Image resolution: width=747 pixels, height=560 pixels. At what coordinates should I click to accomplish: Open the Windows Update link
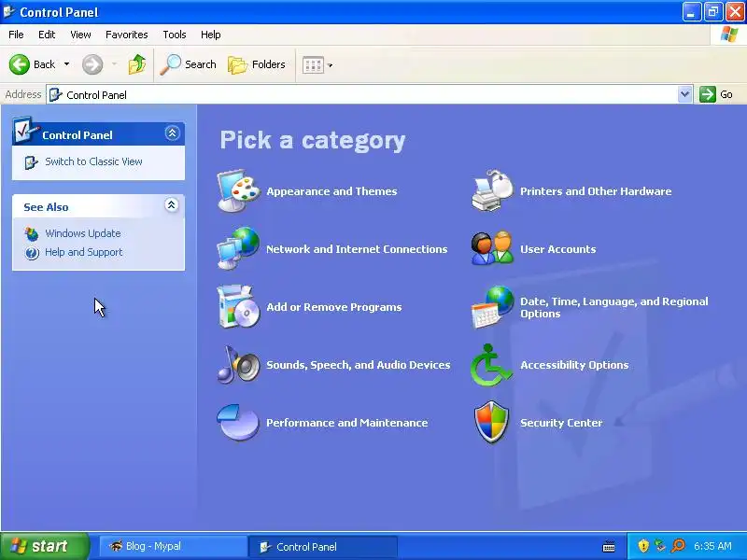click(83, 233)
